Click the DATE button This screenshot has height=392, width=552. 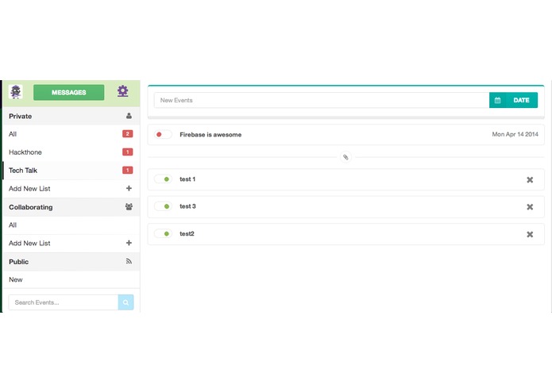(x=521, y=100)
